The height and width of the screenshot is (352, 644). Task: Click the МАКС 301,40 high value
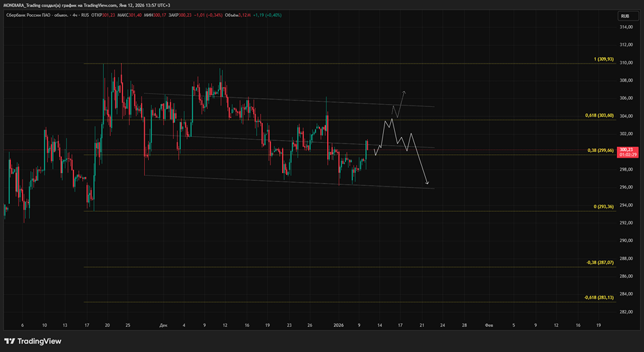point(129,15)
